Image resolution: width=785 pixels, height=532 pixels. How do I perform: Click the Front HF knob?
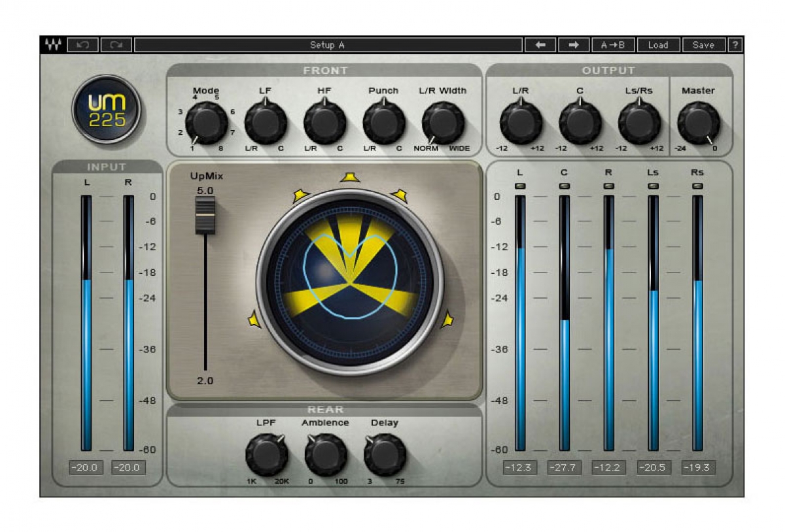coord(325,123)
